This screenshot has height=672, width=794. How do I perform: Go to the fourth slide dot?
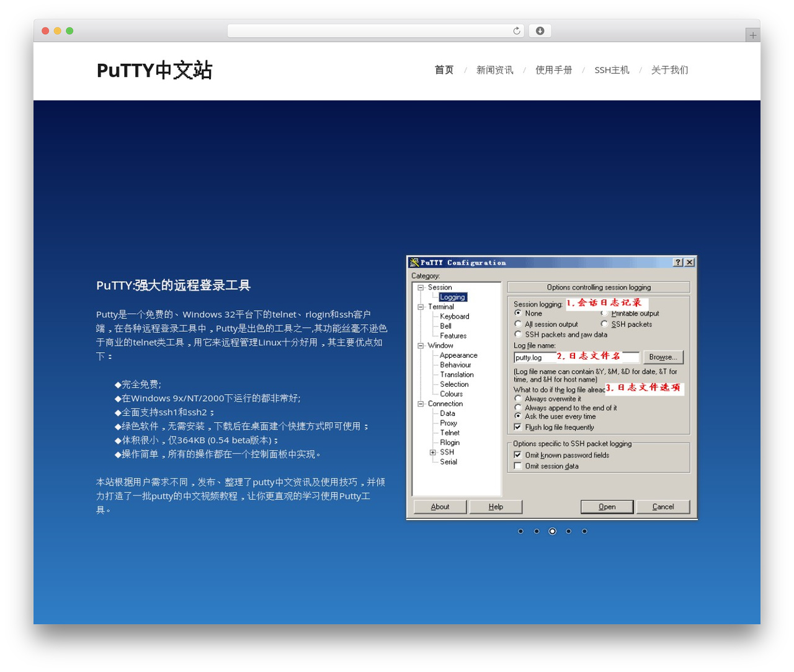pyautogui.click(x=568, y=531)
